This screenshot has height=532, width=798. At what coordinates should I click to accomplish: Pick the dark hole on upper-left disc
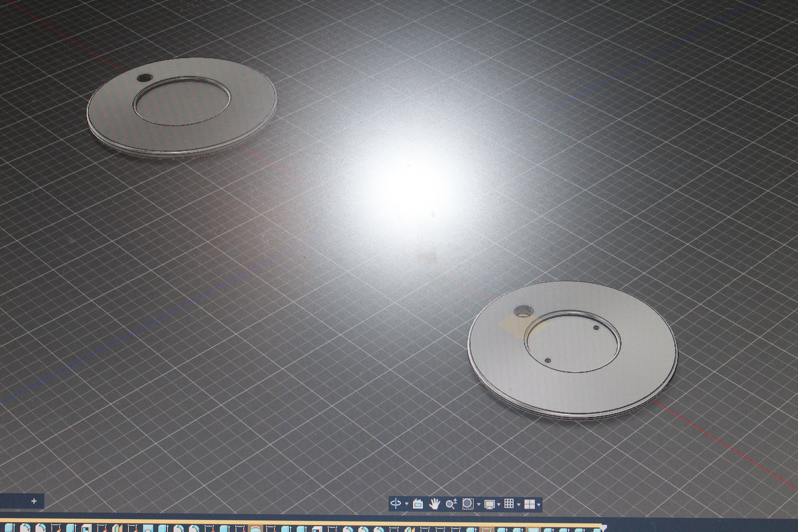click(x=145, y=78)
